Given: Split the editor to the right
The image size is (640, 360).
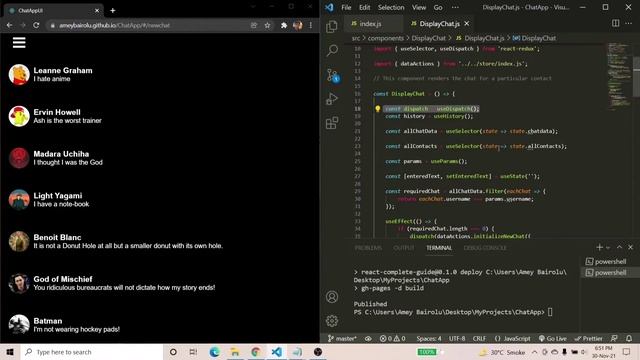Looking at the screenshot, I should pos(616,23).
